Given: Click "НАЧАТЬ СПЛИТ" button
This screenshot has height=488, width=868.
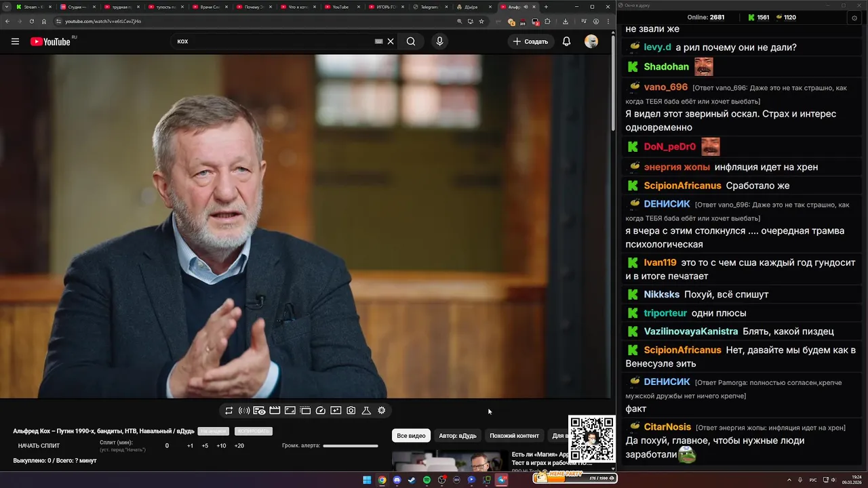Looking at the screenshot, I should tap(39, 446).
